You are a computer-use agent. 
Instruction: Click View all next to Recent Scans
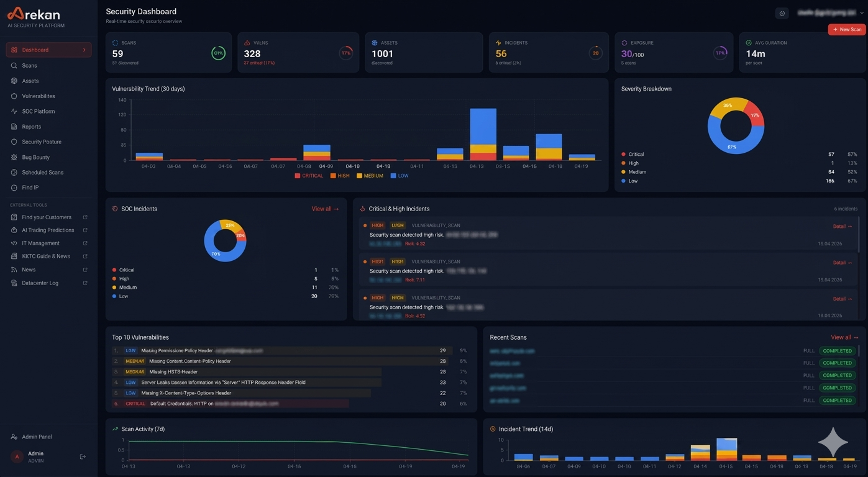coord(844,337)
